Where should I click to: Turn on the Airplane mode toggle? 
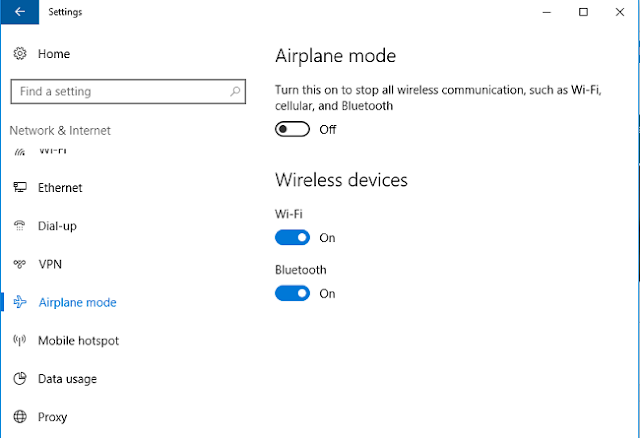click(x=292, y=129)
